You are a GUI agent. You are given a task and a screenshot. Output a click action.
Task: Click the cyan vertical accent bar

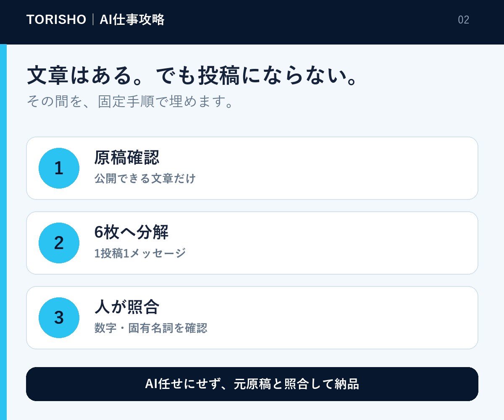point(3,232)
